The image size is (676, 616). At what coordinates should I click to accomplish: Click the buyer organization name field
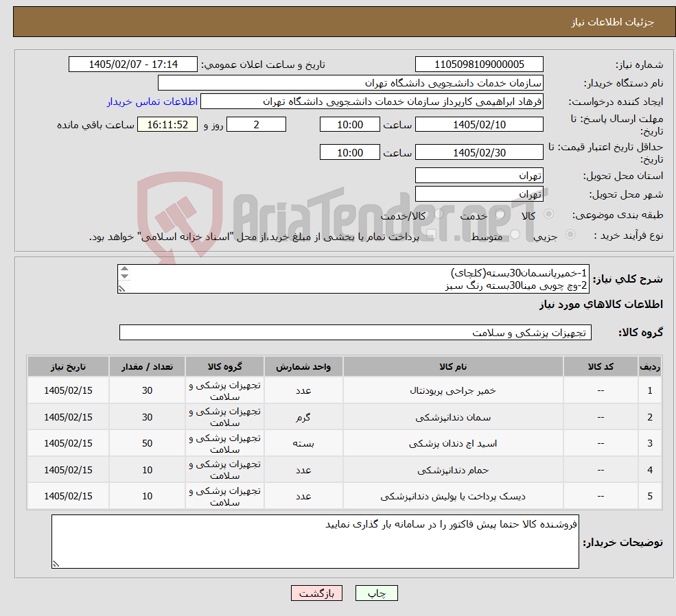pyautogui.click(x=351, y=83)
